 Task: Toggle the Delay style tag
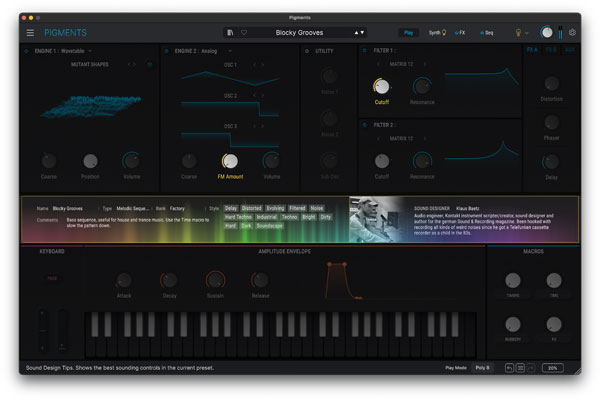231,208
